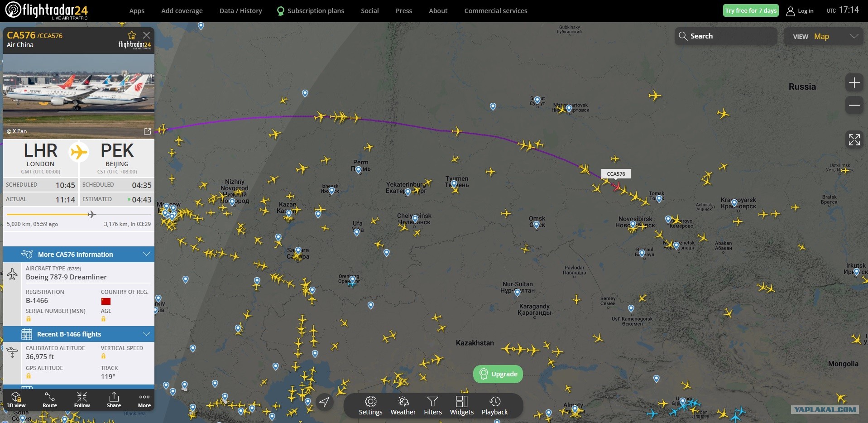This screenshot has height=423, width=868.
Task: Click the aircraft type icon in info panel
Action: point(12,274)
